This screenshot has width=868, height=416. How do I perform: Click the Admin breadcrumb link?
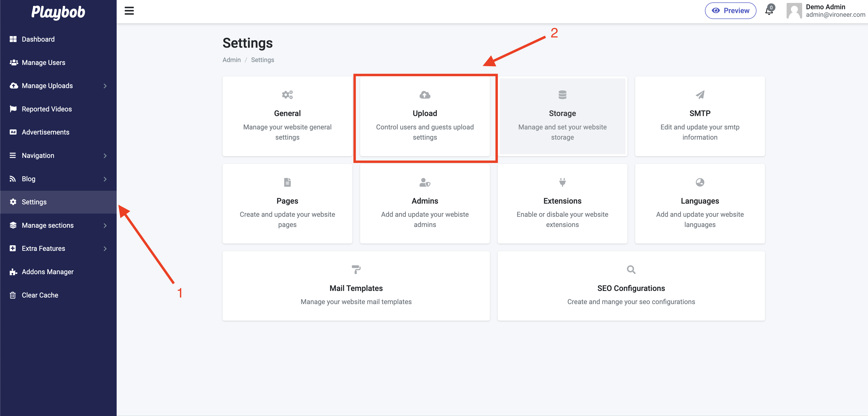pyautogui.click(x=232, y=60)
